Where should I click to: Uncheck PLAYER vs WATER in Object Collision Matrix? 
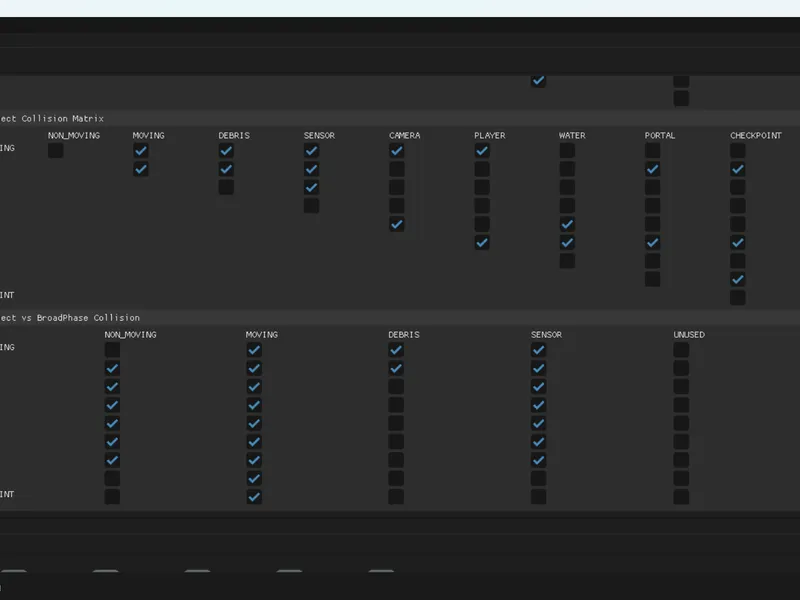tap(567, 242)
